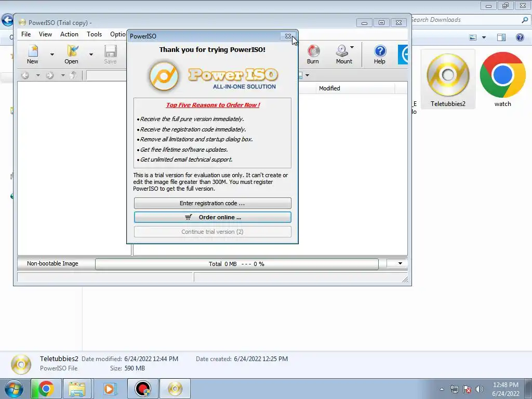This screenshot has width=532, height=399.
Task: Close the PowerISO trial dialog
Action: (x=288, y=36)
